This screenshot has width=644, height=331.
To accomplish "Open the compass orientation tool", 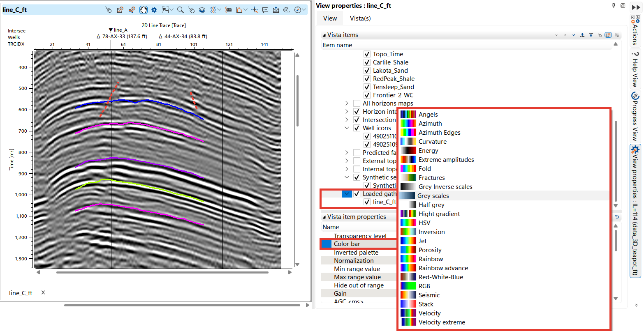I will pos(299,9).
